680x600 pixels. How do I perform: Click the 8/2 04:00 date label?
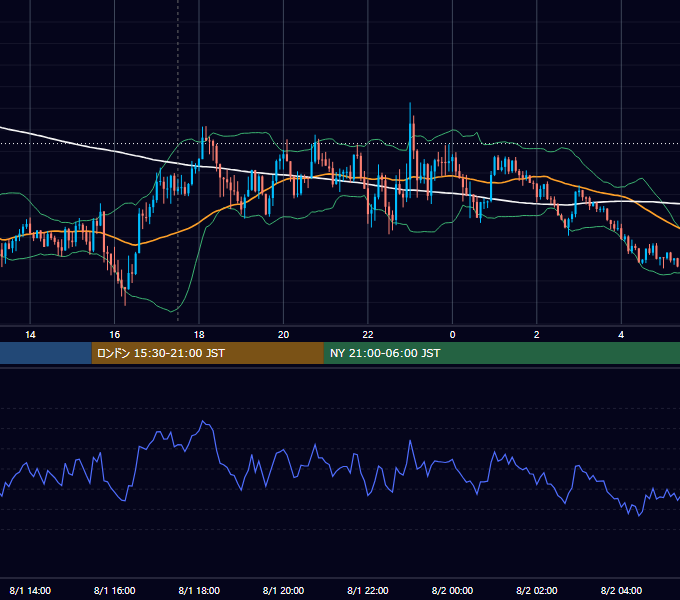(x=621, y=590)
